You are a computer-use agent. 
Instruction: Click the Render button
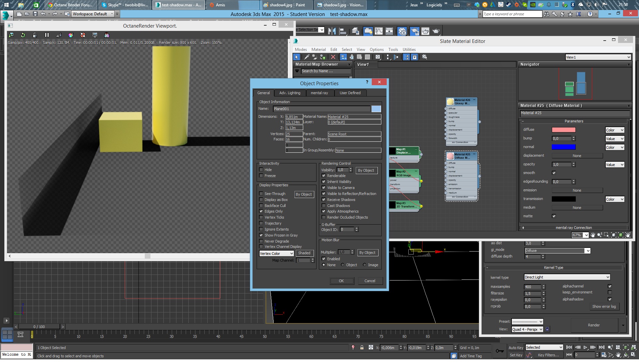click(x=593, y=325)
